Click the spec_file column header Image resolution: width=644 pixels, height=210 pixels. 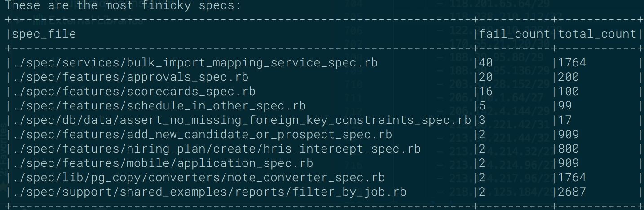tap(44, 34)
